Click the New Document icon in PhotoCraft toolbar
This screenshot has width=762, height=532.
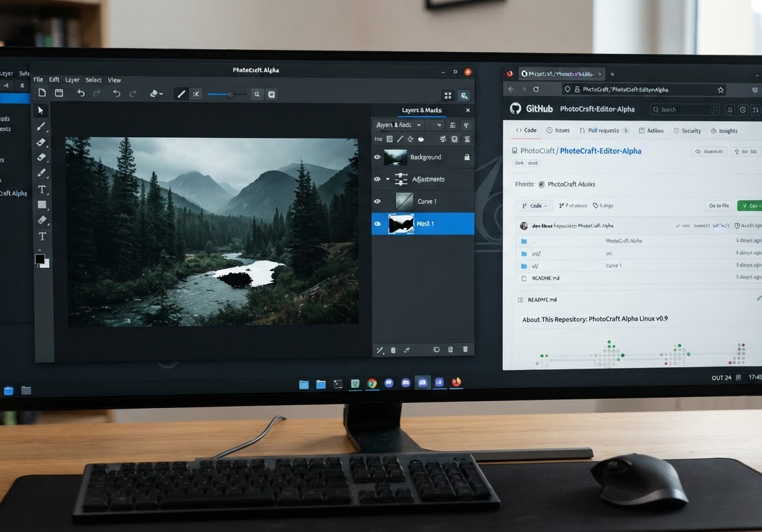pyautogui.click(x=42, y=93)
